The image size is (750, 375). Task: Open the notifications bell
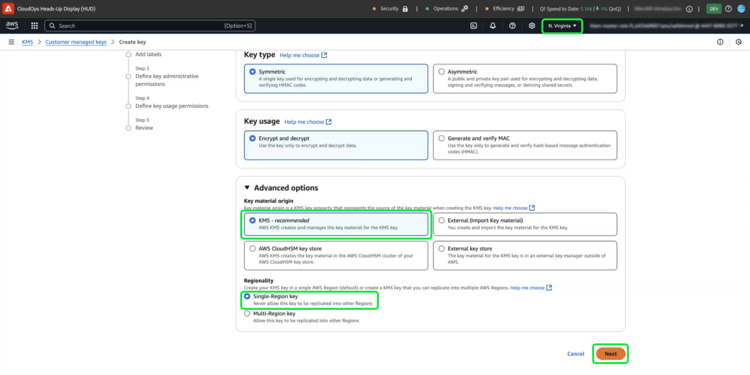493,26
